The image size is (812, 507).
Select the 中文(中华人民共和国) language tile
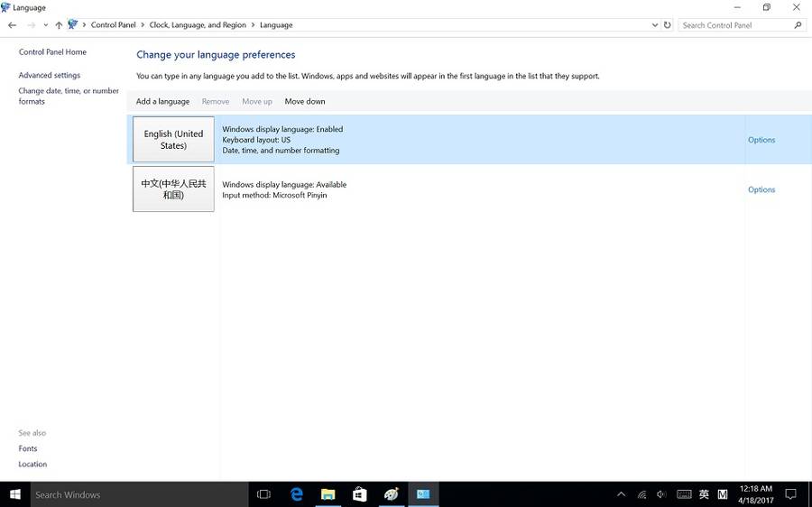click(173, 189)
